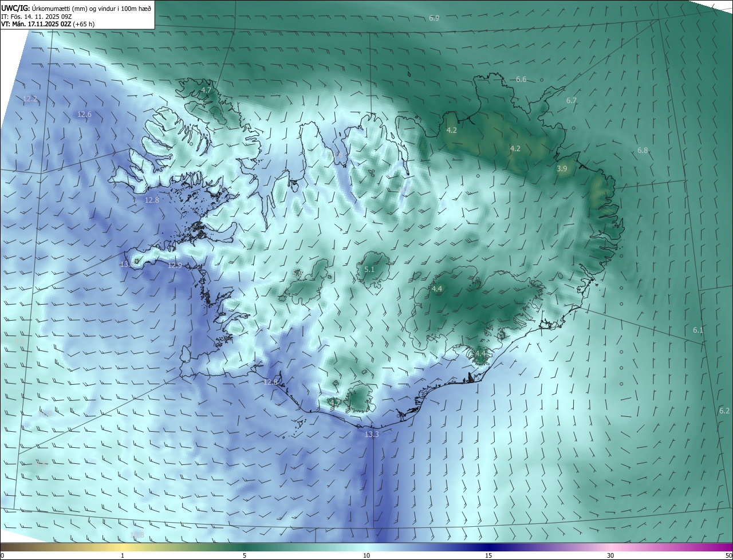Image resolution: width=733 pixels, height=560 pixels.
Task: Click the 6.7 value label
Action: (x=572, y=101)
